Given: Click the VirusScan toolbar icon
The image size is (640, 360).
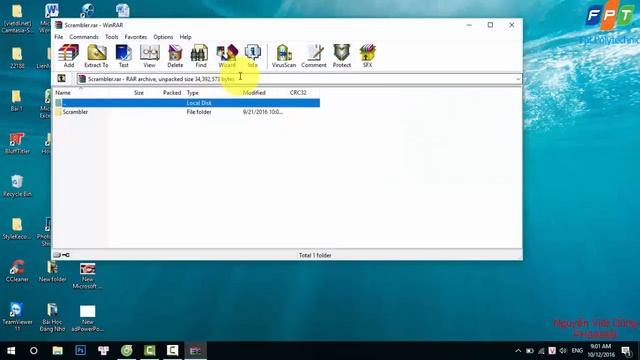Looking at the screenshot, I should coord(284,56).
